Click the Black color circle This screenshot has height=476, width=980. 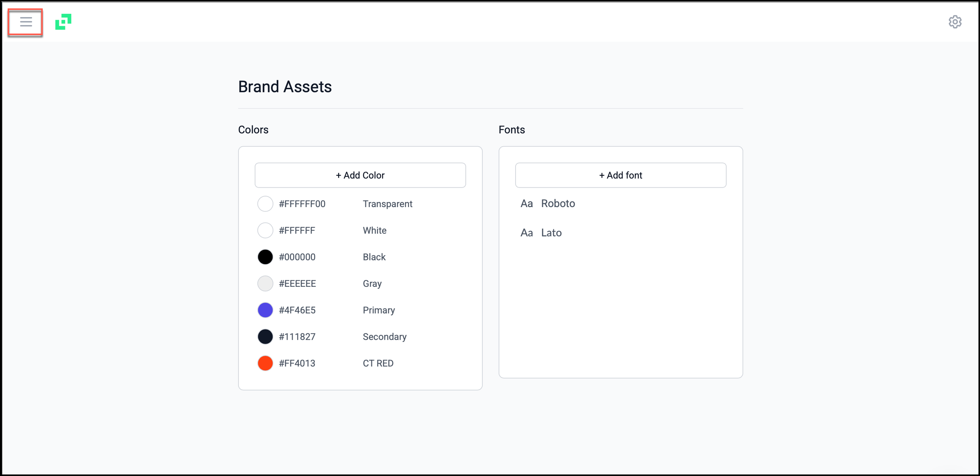point(265,257)
